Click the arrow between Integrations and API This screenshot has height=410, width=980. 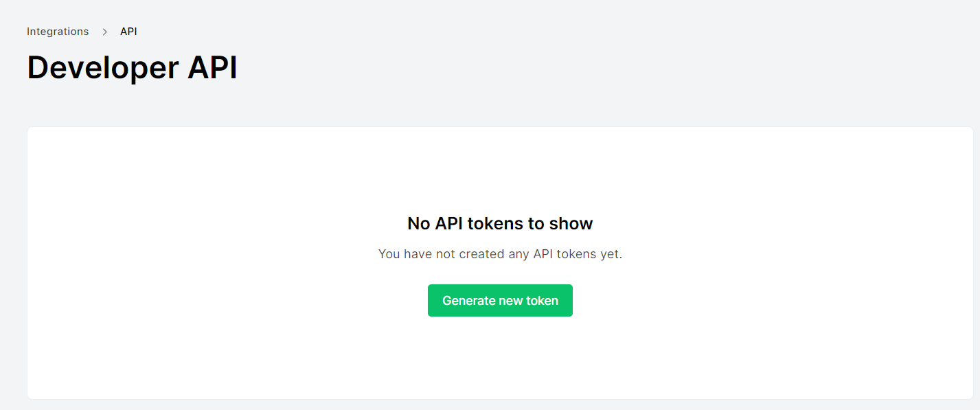pos(104,32)
